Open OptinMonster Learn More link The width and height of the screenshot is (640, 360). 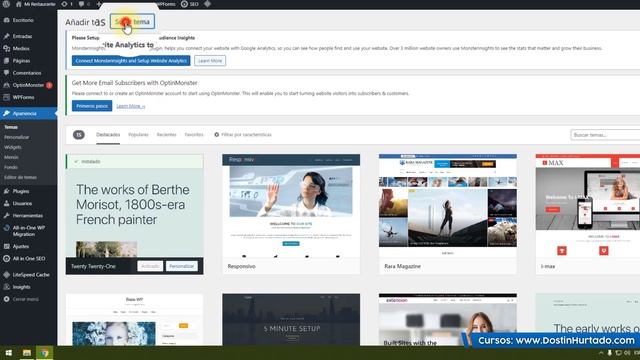[131, 106]
